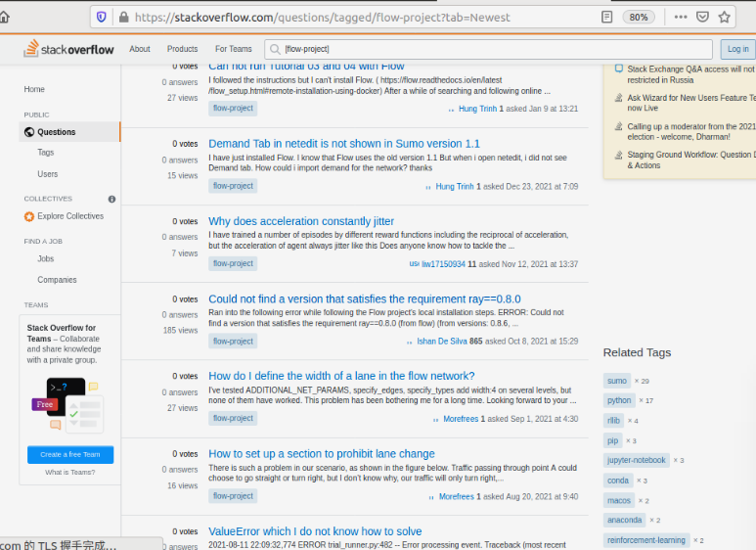Viewport: 756px width, 550px height.
Task: Click liw17150934 user avatar
Action: coord(414,264)
